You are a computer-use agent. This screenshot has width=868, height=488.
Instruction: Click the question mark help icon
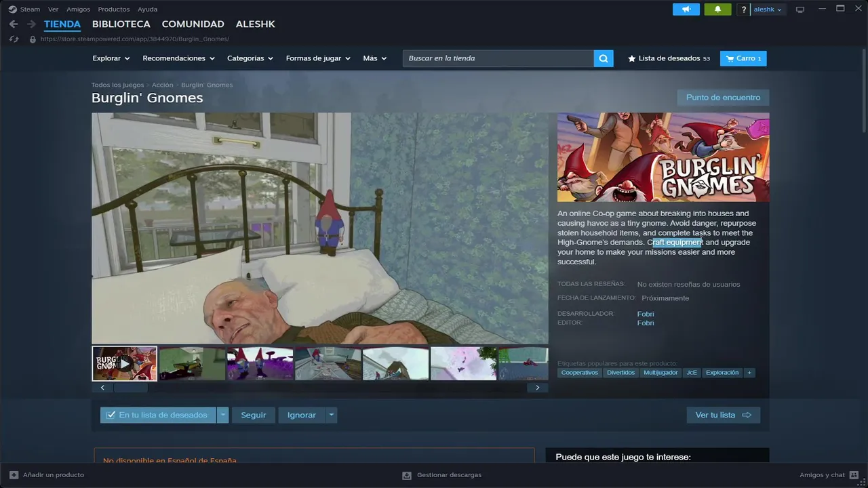click(x=744, y=9)
